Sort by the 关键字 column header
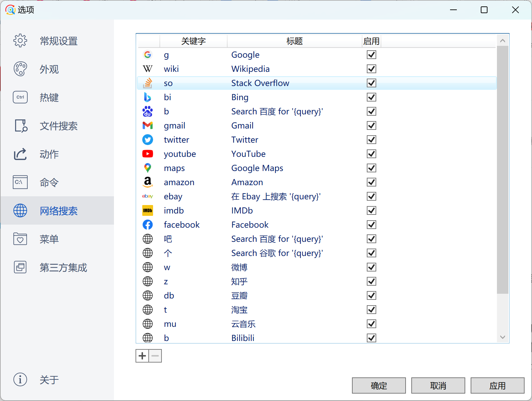This screenshot has width=532, height=401. tap(193, 41)
